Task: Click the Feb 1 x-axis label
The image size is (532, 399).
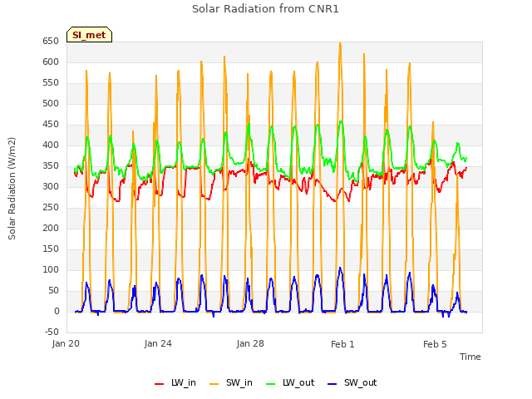Action: (342, 344)
